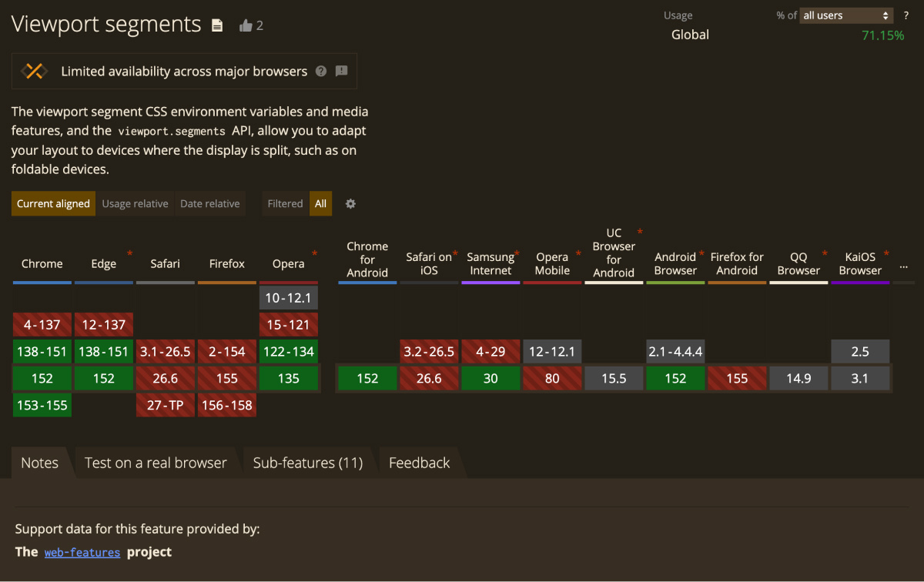
Task: Open the all users usage dropdown
Action: 846,15
